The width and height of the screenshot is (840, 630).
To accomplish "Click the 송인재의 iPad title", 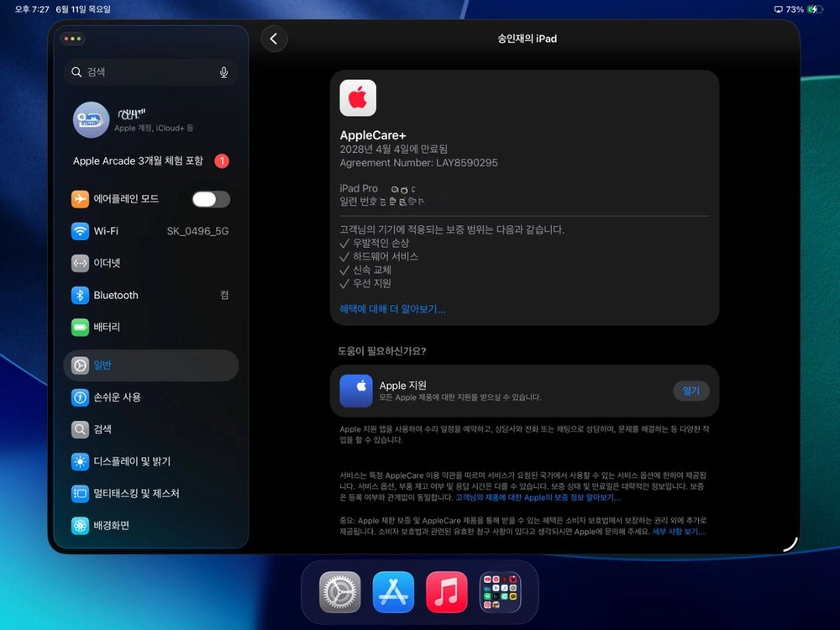I will (528, 39).
